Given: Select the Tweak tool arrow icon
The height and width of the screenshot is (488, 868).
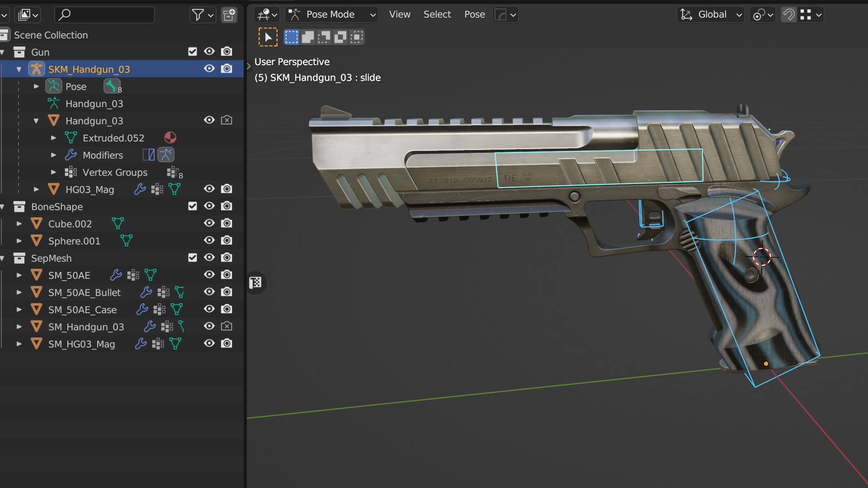Looking at the screenshot, I should click(268, 37).
